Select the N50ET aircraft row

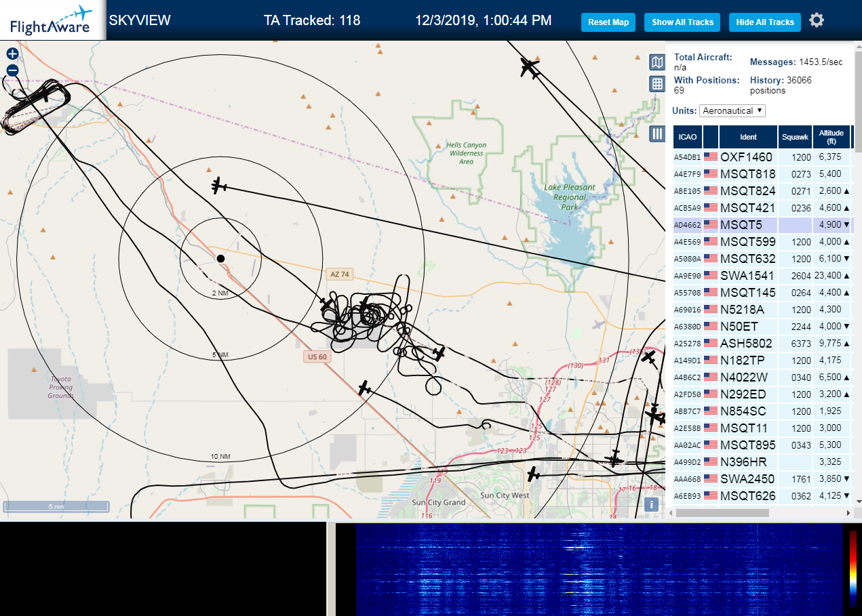tap(762, 327)
